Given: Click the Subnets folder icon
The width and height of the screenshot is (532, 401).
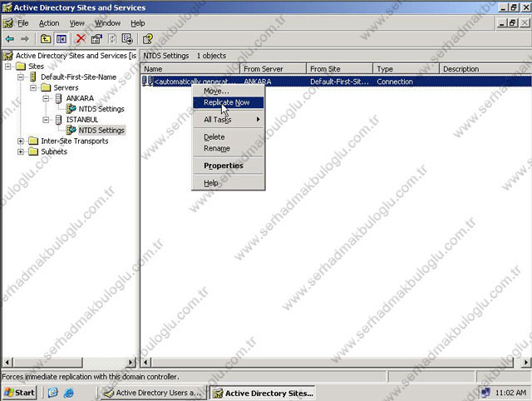Looking at the screenshot, I should click(33, 151).
